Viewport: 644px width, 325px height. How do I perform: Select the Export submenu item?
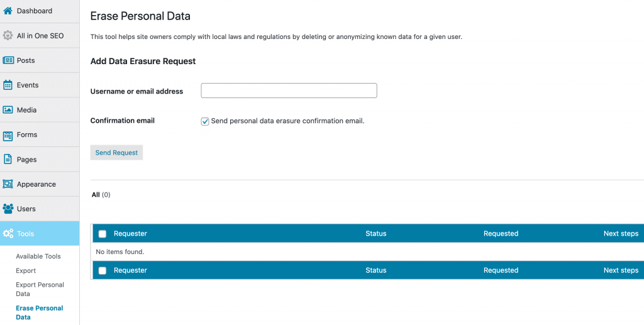pyautogui.click(x=26, y=270)
